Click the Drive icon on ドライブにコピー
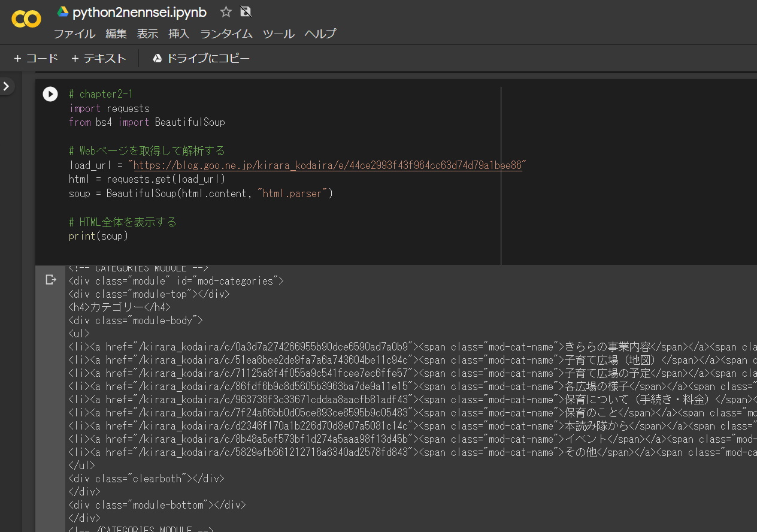This screenshot has height=532, width=757. coord(156,58)
